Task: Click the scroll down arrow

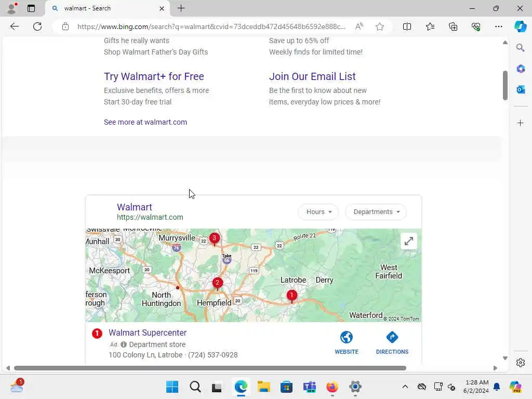Action: click(505, 358)
